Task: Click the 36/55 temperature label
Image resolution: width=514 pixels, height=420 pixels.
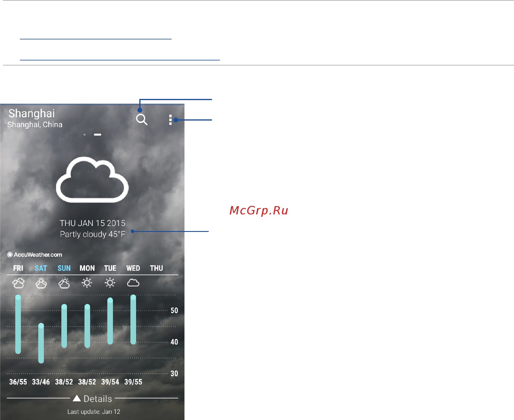Action: click(18, 382)
